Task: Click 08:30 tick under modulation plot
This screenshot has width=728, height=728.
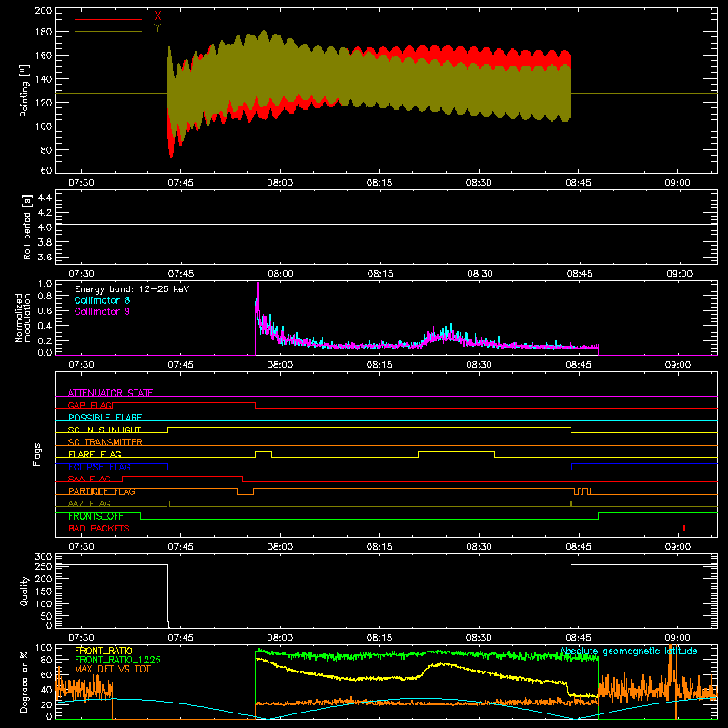Action: point(480,365)
